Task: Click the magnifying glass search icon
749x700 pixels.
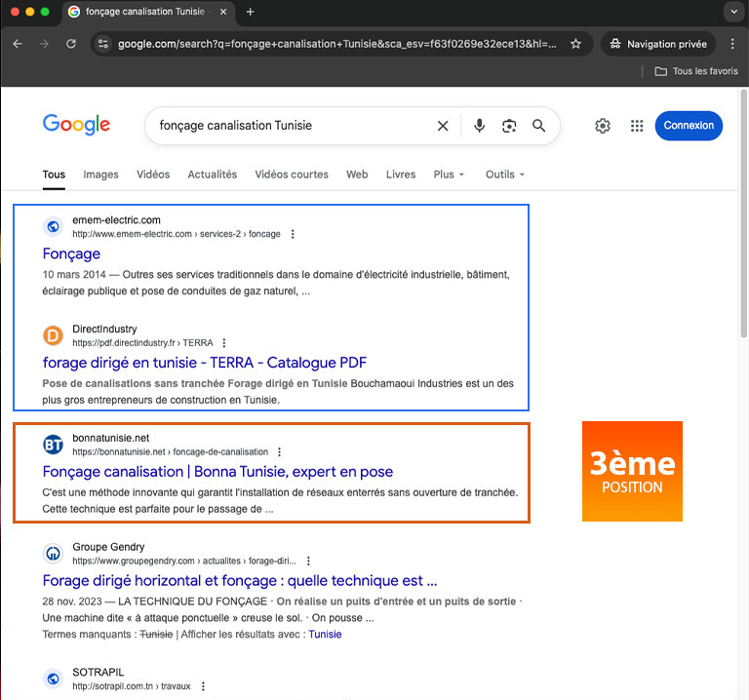Action: click(x=538, y=126)
